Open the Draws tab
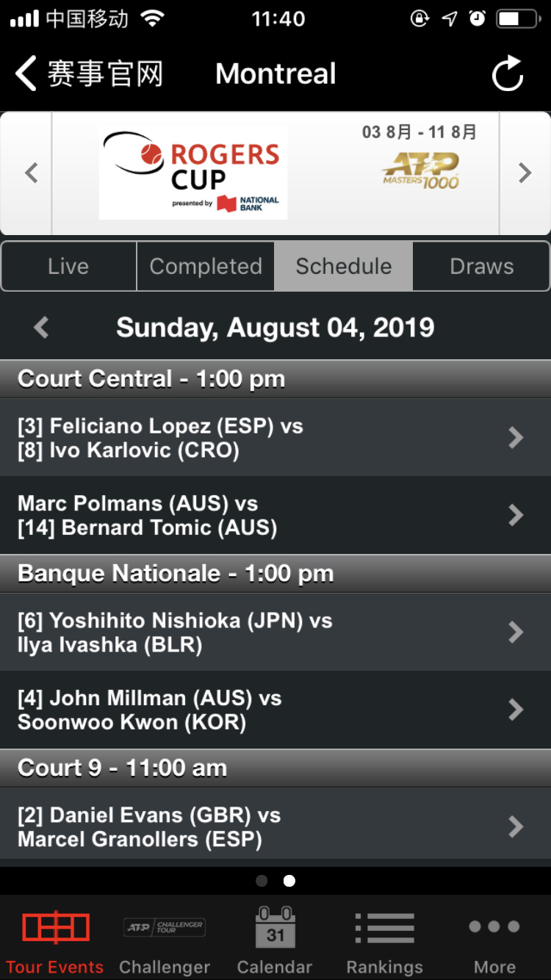Viewport: 551px width, 980px height. pos(481,266)
